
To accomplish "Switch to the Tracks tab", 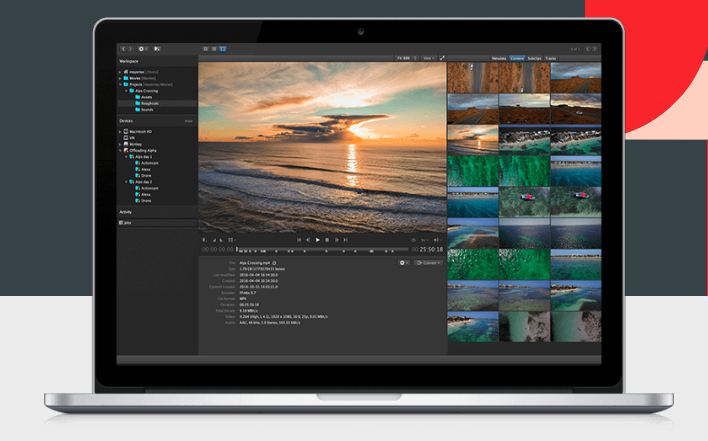I will coord(551,58).
